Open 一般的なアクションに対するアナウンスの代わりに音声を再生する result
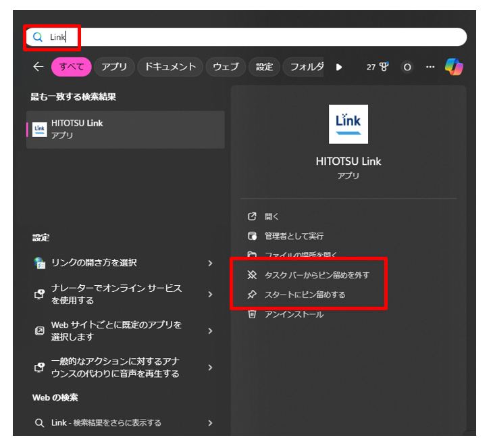 point(124,368)
